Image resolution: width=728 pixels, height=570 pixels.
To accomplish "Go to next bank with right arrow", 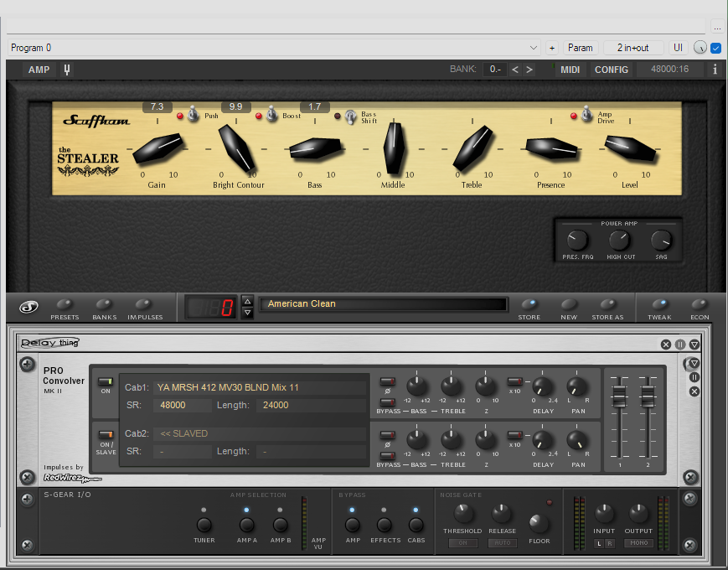I will [529, 70].
